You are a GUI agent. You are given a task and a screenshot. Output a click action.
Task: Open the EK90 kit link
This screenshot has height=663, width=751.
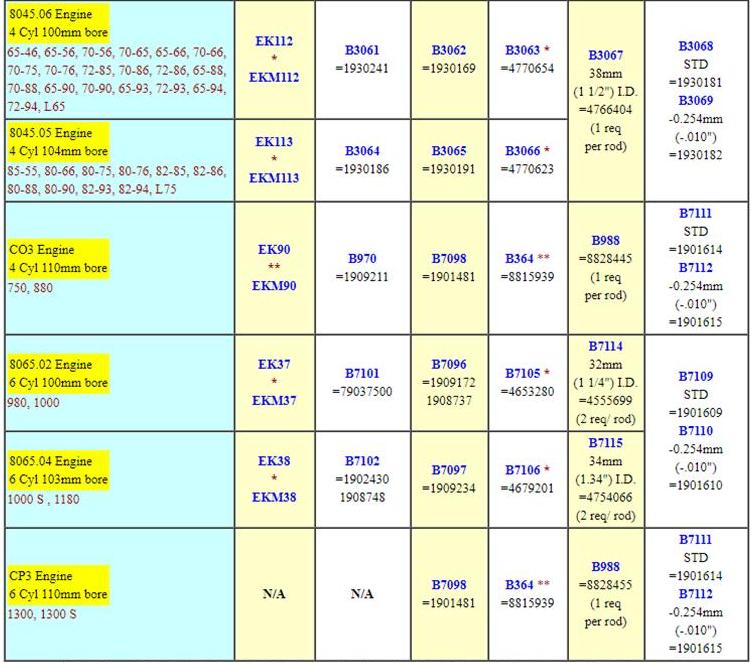point(274,249)
